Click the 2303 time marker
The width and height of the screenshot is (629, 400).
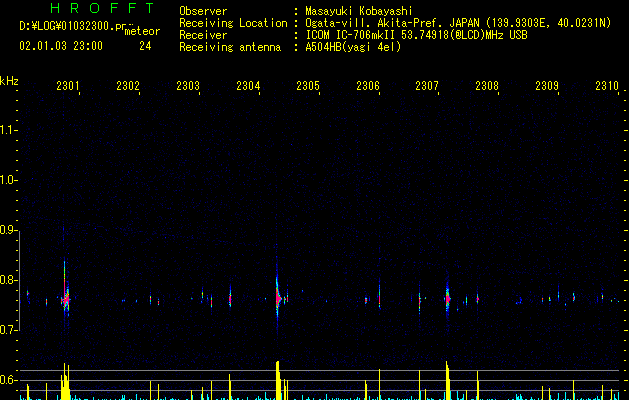[x=188, y=86]
